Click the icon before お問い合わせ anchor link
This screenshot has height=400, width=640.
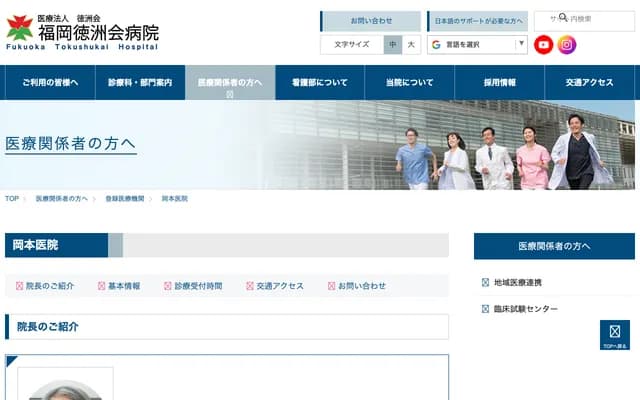click(x=331, y=286)
